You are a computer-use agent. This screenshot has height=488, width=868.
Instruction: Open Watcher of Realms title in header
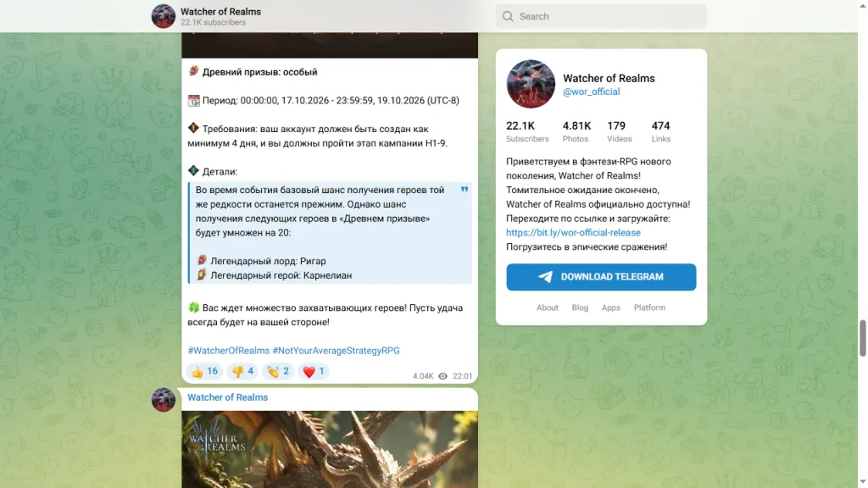pyautogui.click(x=220, y=12)
